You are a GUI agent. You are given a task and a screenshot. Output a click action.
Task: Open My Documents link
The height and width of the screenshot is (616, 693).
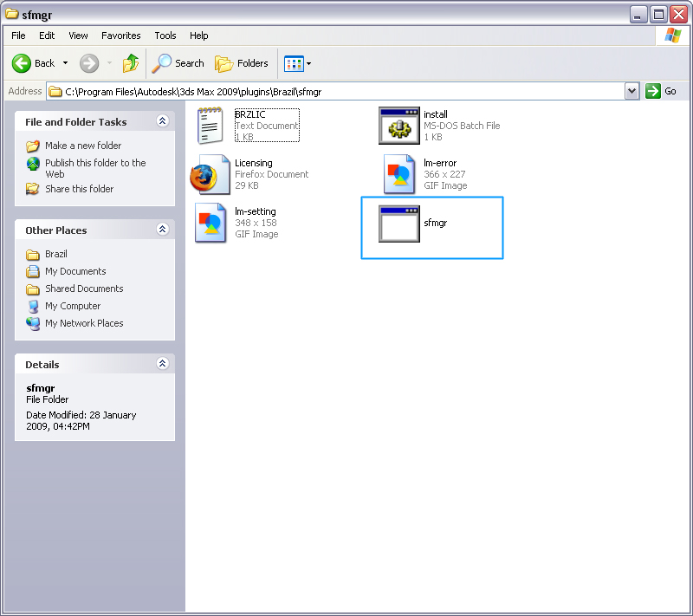click(75, 271)
